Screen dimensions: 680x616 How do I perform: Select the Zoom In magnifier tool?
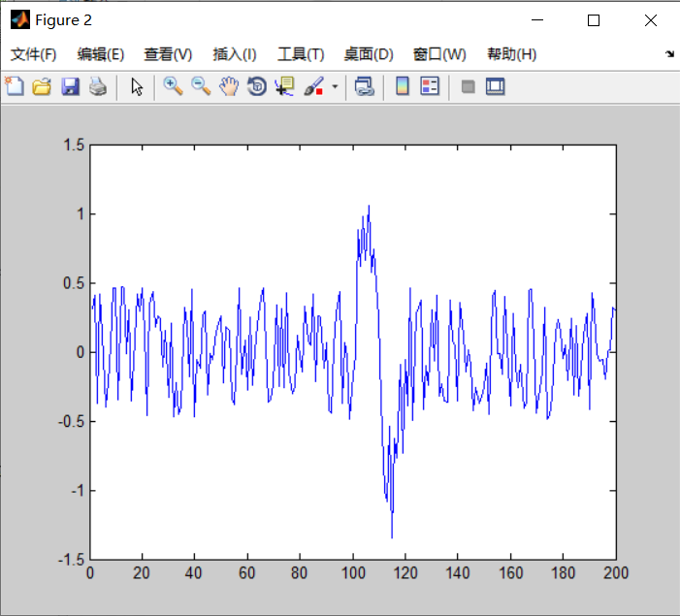click(173, 86)
